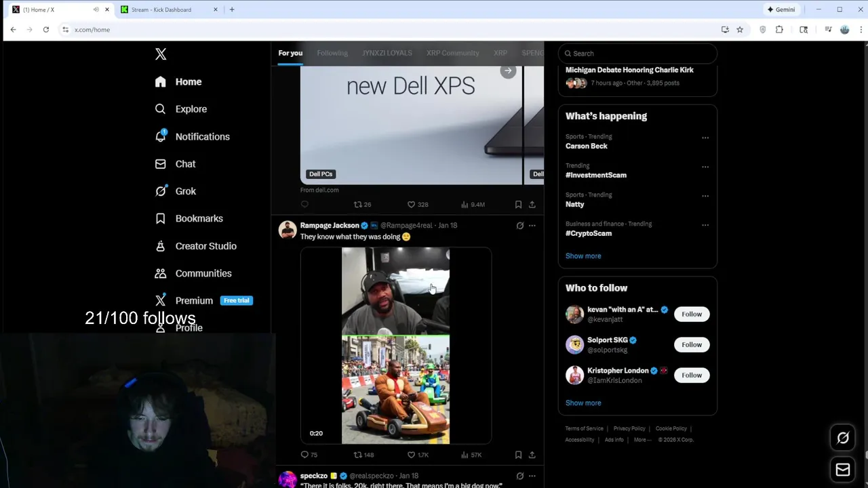Open Grok explain on Rampage Jackson post
Screen dimensions: 868x488
click(x=520, y=226)
